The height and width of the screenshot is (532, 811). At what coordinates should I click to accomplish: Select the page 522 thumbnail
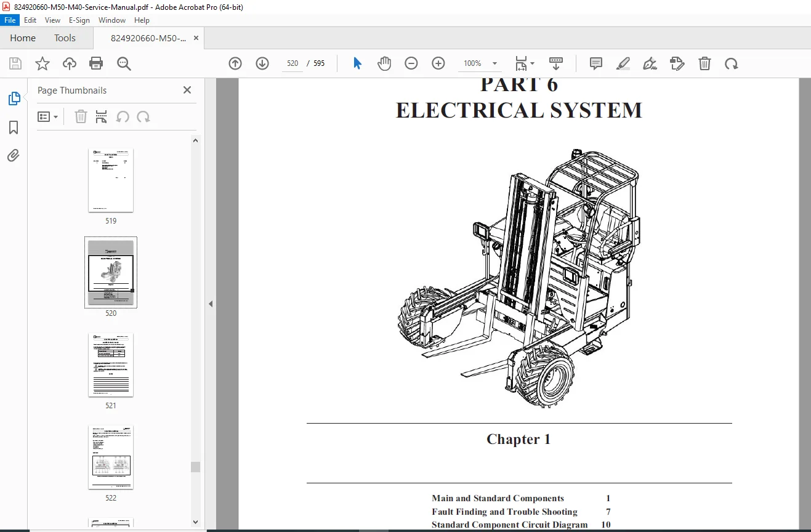tap(111, 457)
